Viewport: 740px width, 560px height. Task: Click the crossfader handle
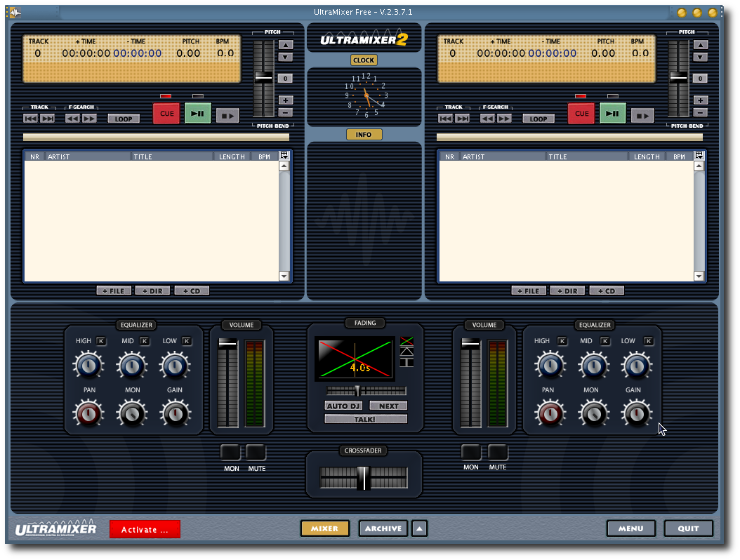point(363,477)
